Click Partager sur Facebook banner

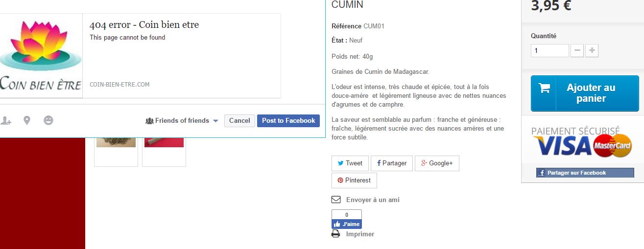(585, 173)
